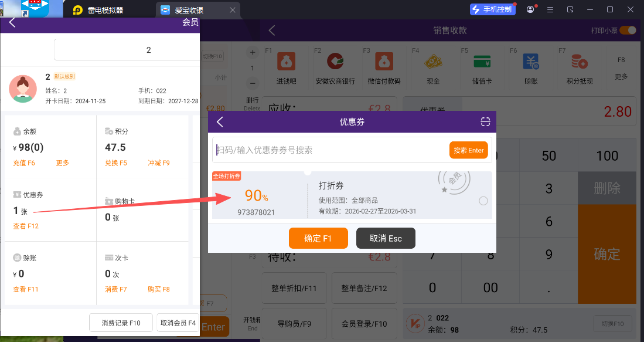Click plus stepper above quantity

pos(253,53)
